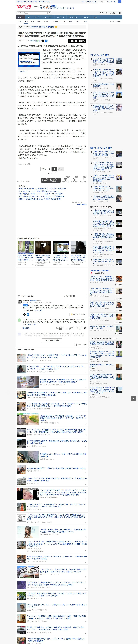Select the エンタメ category

click(47, 21)
